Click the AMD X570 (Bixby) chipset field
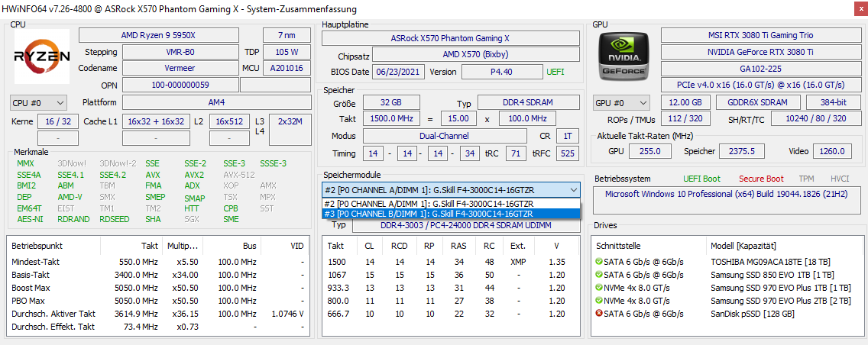The width and height of the screenshot is (868, 345). coord(475,55)
